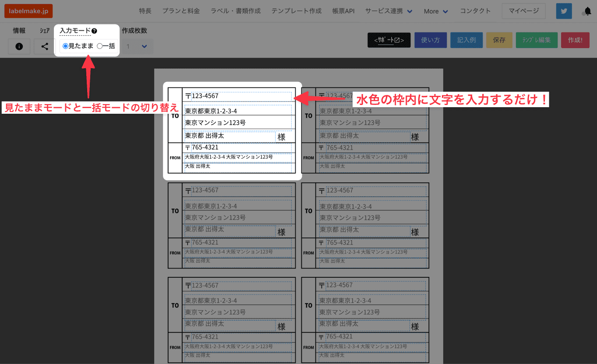Screen dimensions: 597x364
Task: Open the 帳票API page
Action: [x=344, y=10]
